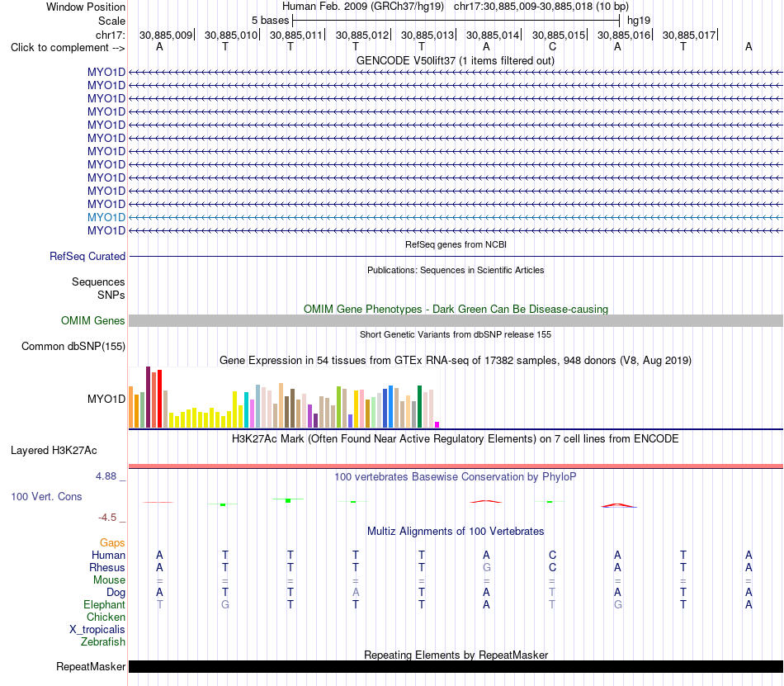Click the Dog row's gray A mismatch base
784x686 pixels.
click(356, 593)
